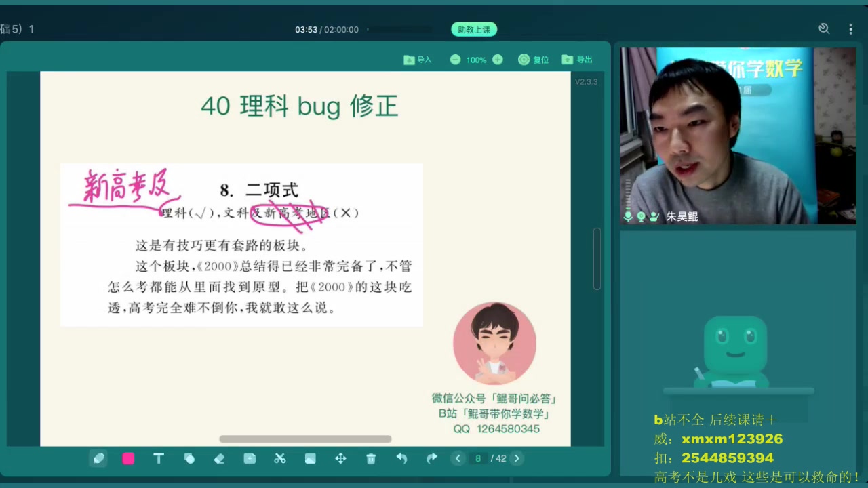Redo the last action
The height and width of the screenshot is (488, 868).
431,459
